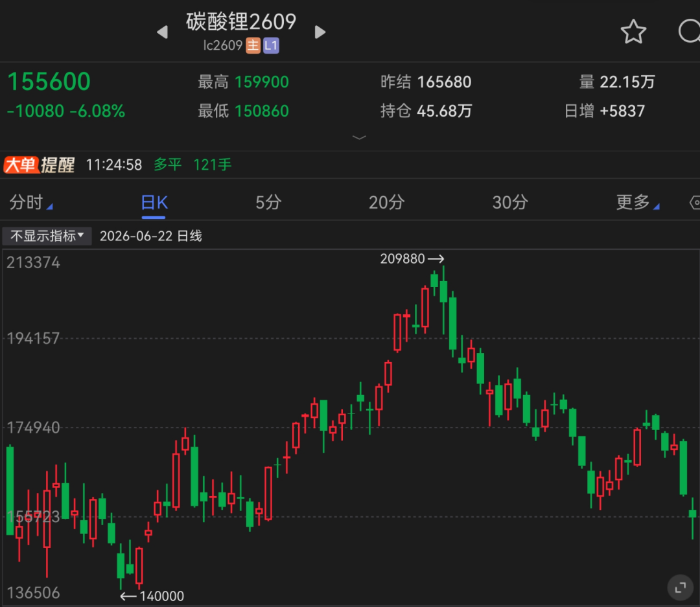This screenshot has width=700, height=607.
Task: Open search with magnifier icon
Action: point(689,31)
